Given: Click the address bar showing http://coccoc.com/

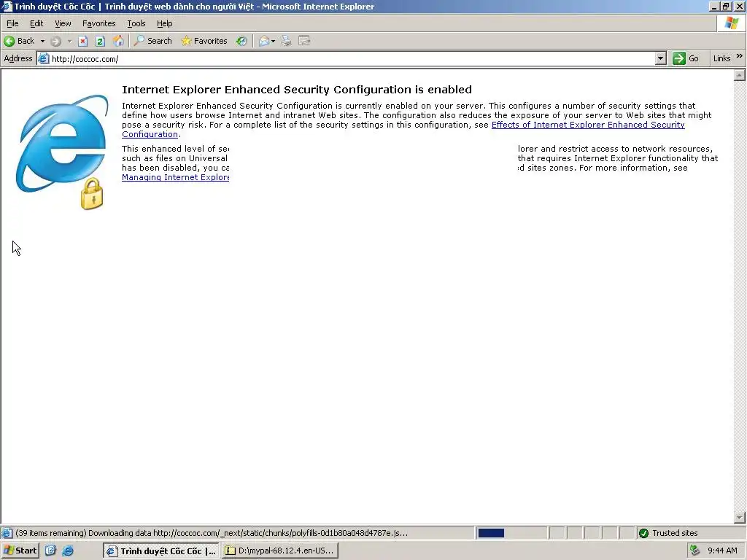Looking at the screenshot, I should (352, 58).
